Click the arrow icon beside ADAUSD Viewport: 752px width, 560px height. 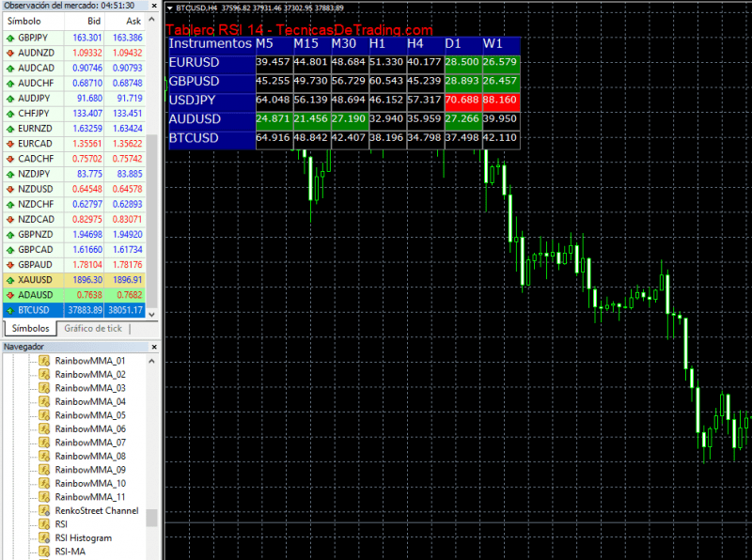pyautogui.click(x=10, y=295)
